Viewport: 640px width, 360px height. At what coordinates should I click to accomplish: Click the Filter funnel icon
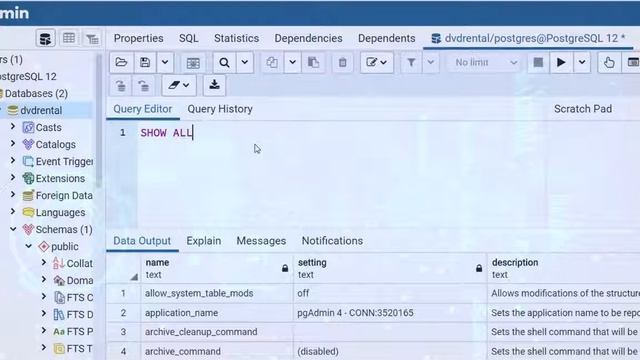411,62
